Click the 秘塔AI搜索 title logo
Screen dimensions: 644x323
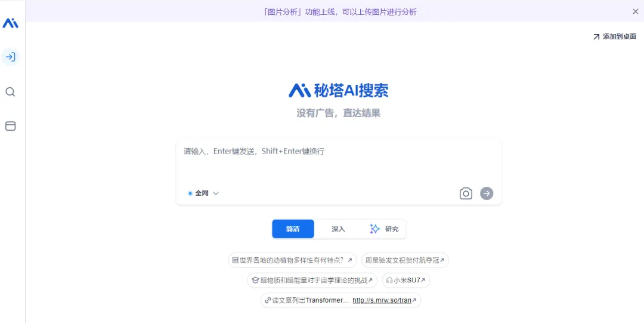[339, 90]
